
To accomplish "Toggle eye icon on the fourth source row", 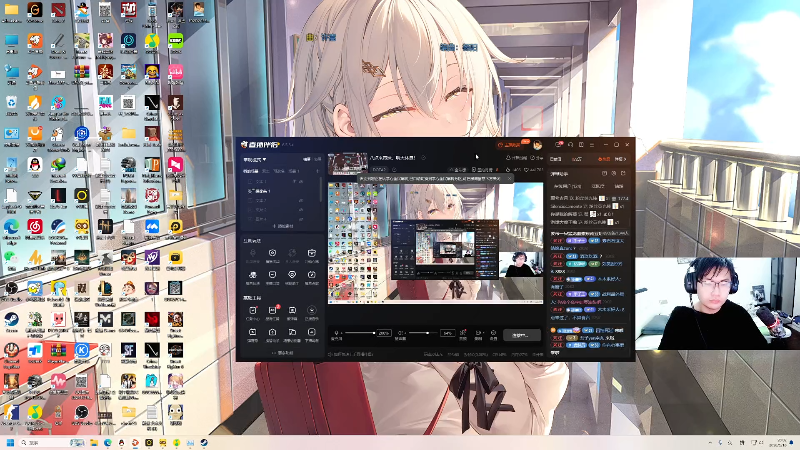I will [301, 210].
